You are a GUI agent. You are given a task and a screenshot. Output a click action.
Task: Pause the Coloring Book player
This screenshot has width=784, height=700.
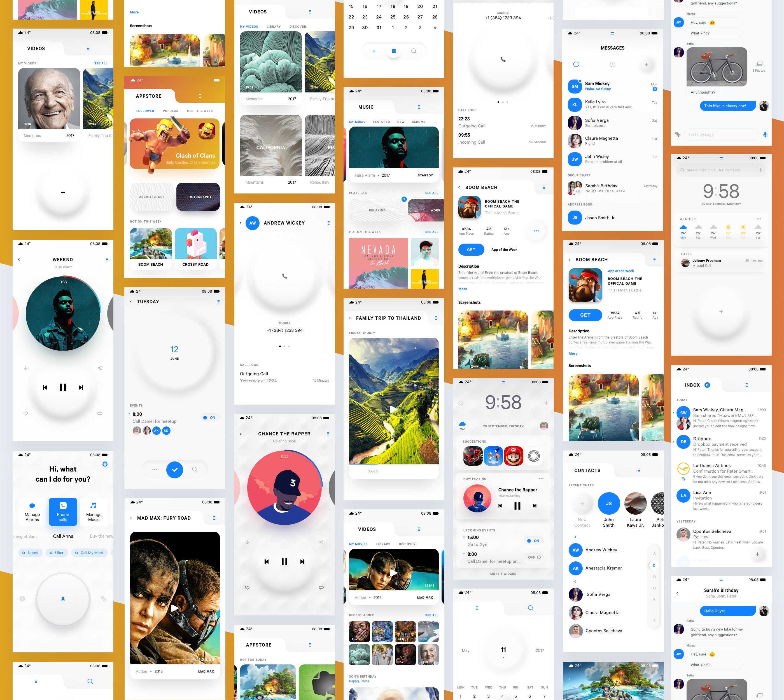(284, 561)
